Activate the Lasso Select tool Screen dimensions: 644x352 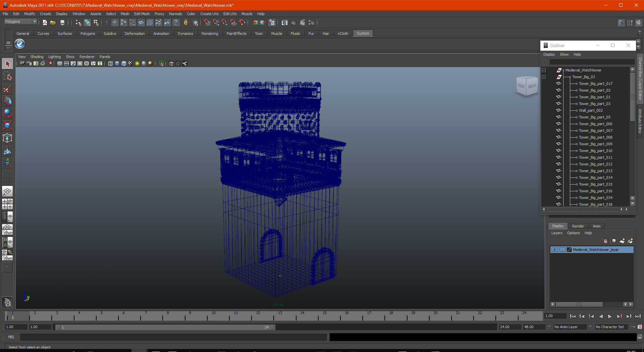click(7, 76)
